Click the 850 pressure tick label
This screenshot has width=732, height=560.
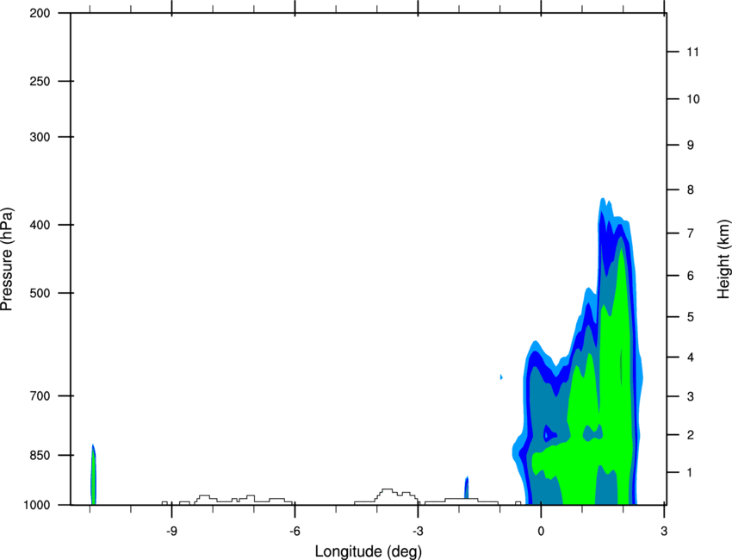pos(40,455)
